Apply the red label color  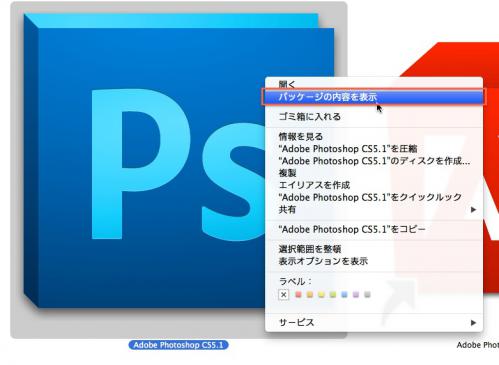pyautogui.click(x=298, y=295)
